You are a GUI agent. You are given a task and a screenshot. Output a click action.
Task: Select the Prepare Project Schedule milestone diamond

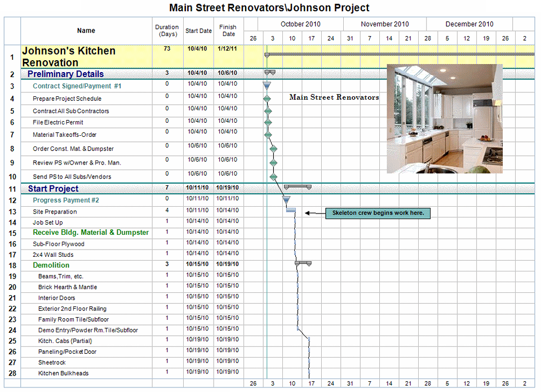tap(268, 99)
